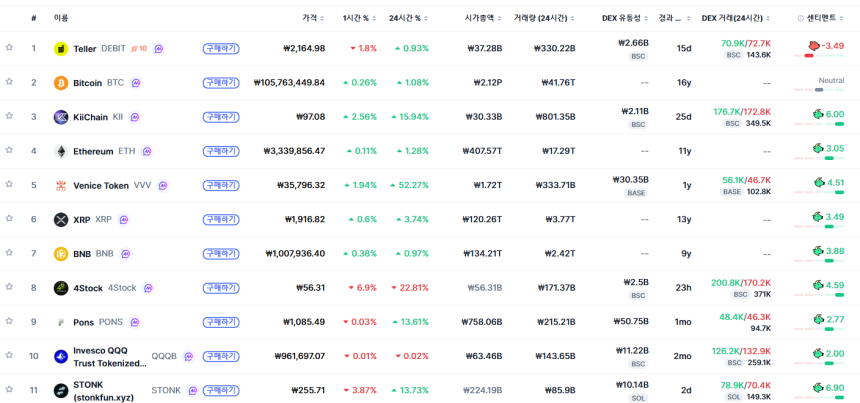
Task: Sort by 1시간 % column
Action: pos(359,18)
